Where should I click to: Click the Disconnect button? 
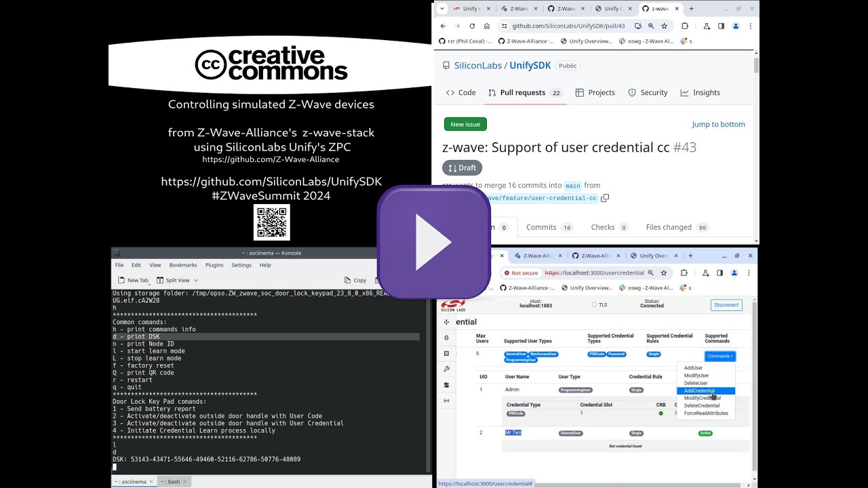pyautogui.click(x=726, y=305)
